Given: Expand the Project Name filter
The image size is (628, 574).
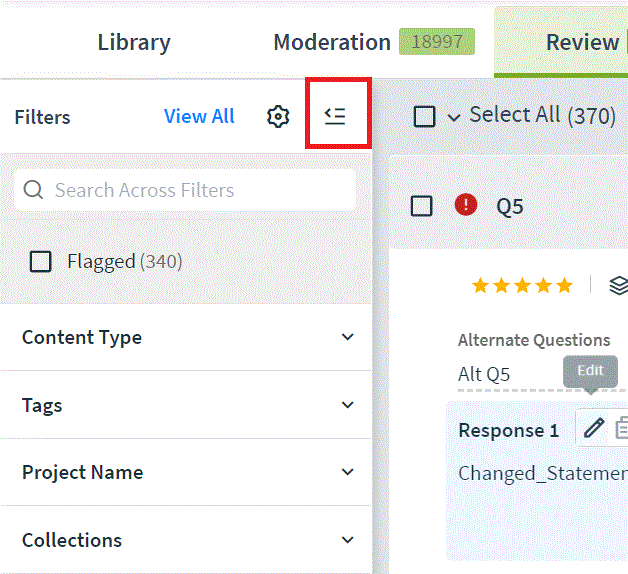Looking at the screenshot, I should 186,472.
